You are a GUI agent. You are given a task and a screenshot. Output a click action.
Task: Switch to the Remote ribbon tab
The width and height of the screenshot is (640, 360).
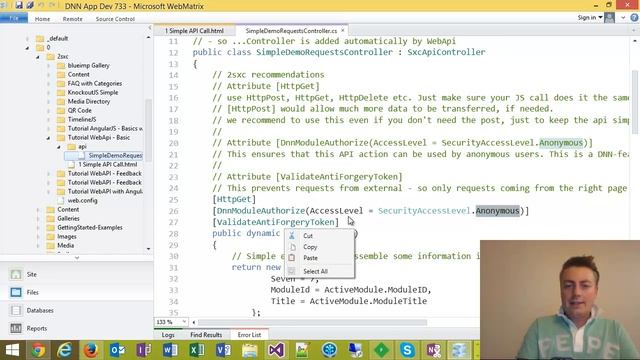point(72,19)
